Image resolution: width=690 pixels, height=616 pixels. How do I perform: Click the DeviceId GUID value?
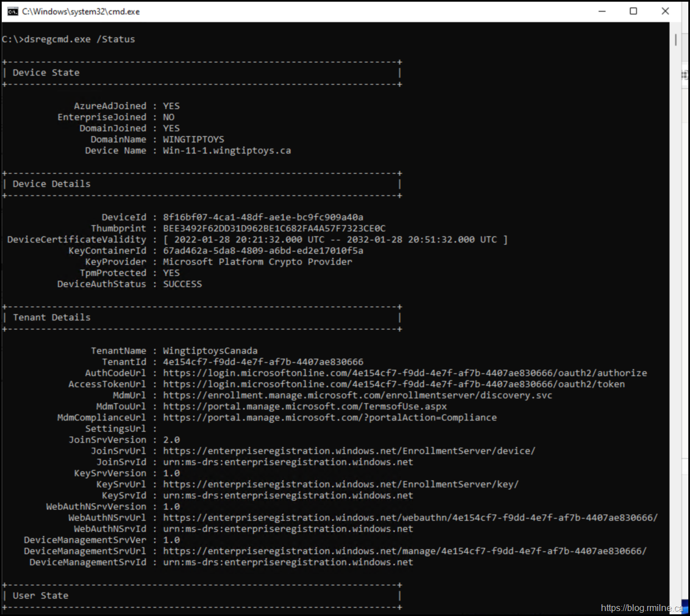pyautogui.click(x=263, y=218)
